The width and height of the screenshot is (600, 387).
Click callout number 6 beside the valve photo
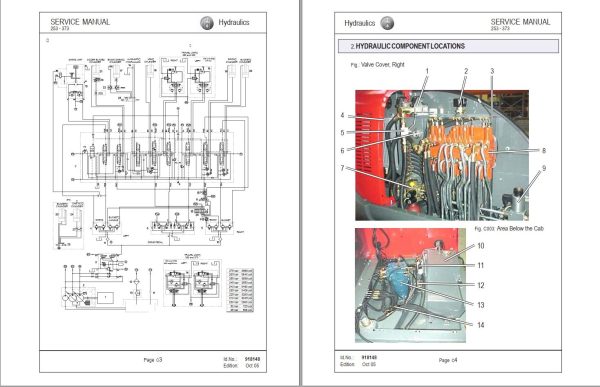point(342,150)
